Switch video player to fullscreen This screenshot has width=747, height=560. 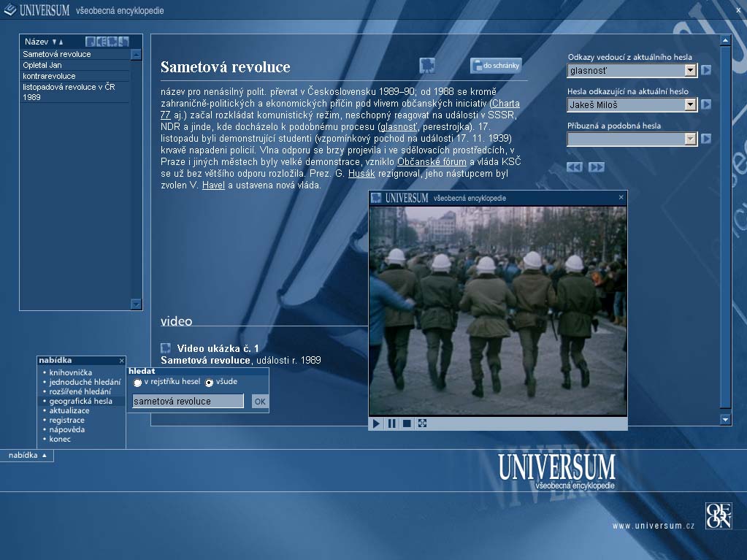point(423,423)
